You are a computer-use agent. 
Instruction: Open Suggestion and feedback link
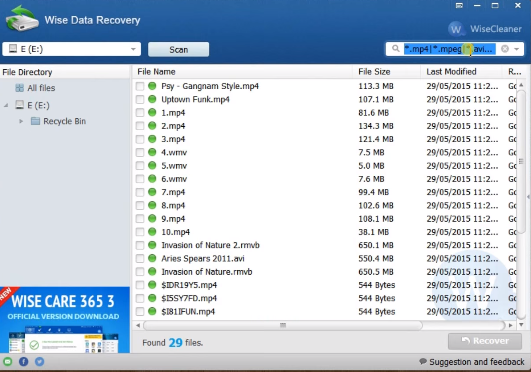pos(476,362)
